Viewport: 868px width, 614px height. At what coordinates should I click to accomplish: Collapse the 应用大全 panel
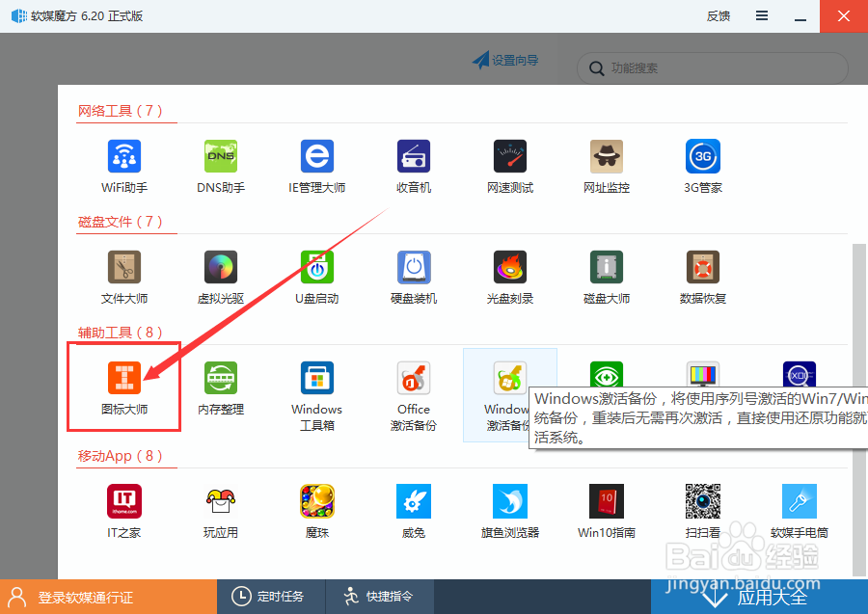pyautogui.click(x=759, y=597)
